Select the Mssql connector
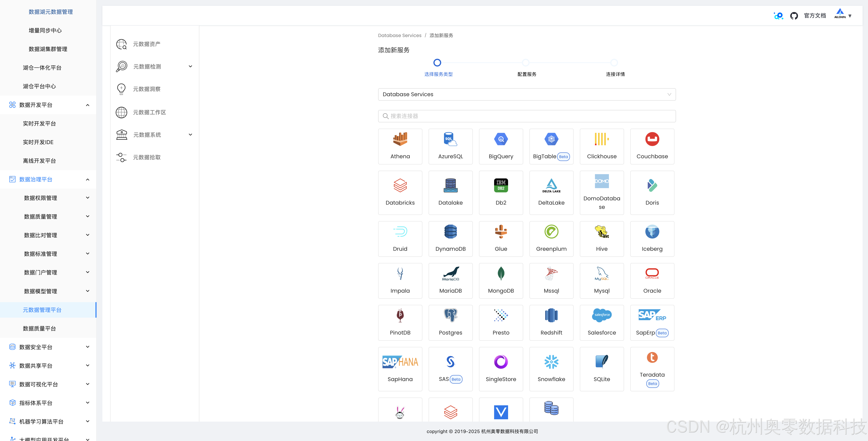This screenshot has width=868, height=441. tap(551, 281)
